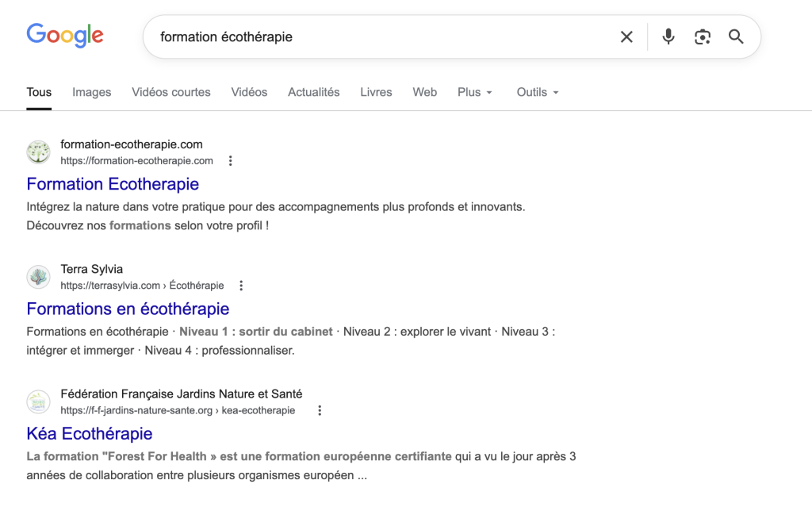Click the snippet text 'Niveau 1 : sortir du cabinet'

click(x=256, y=332)
